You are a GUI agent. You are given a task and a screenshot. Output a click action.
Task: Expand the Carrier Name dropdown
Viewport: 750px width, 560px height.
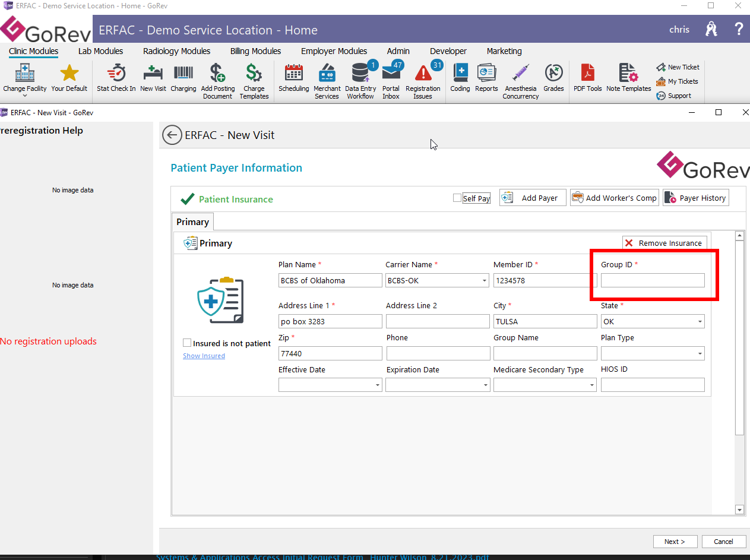(485, 280)
